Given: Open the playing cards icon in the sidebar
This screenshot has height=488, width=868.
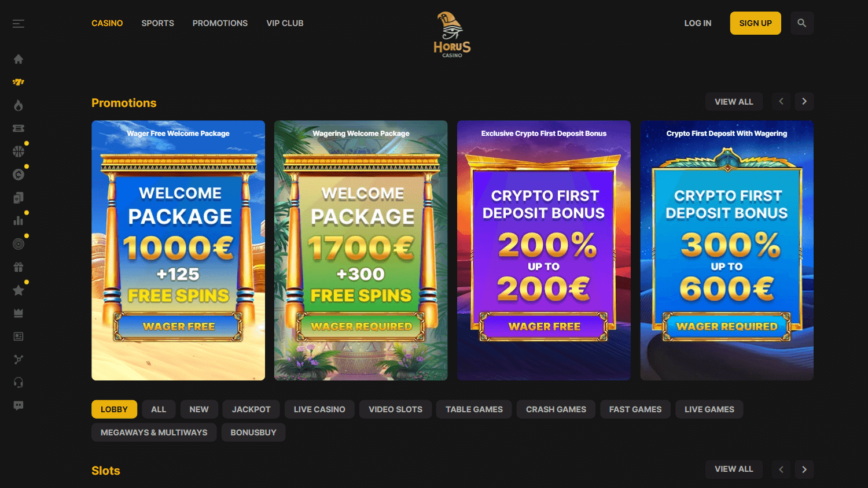Looking at the screenshot, I should pos(19,198).
